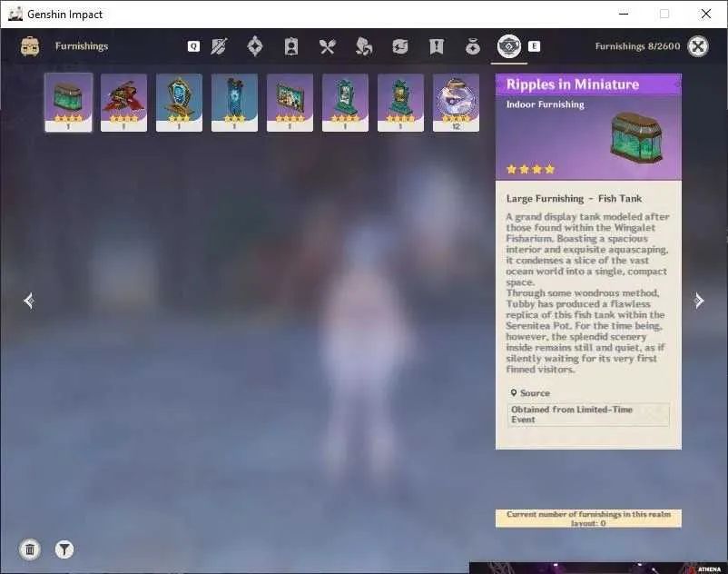Switch to the Artifacts inventory tab
The image size is (728, 574).
pos(255,46)
